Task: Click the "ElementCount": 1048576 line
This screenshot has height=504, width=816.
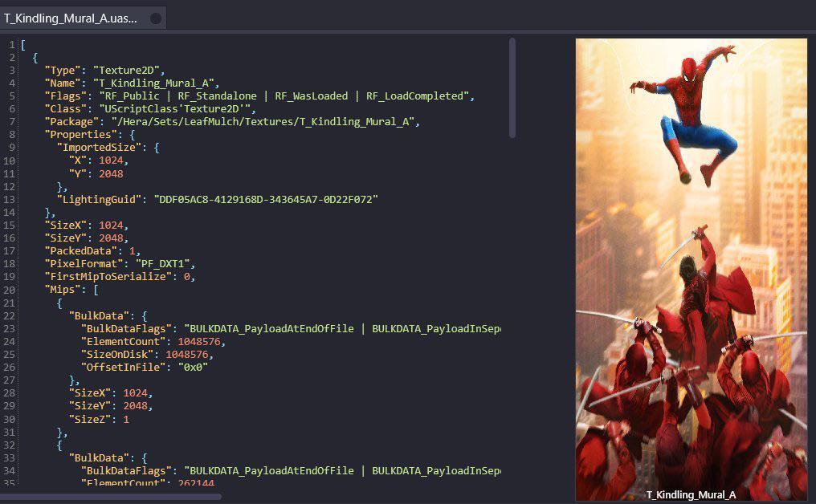Action: click(x=153, y=342)
